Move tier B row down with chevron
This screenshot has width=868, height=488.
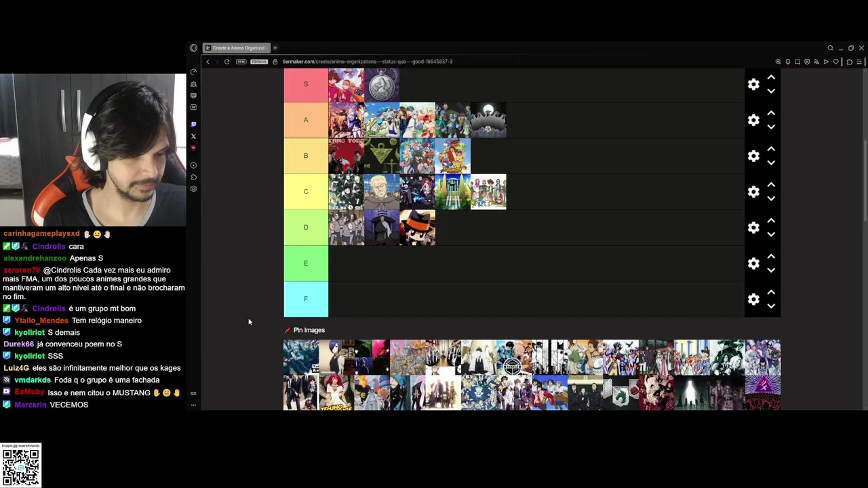coord(771,163)
